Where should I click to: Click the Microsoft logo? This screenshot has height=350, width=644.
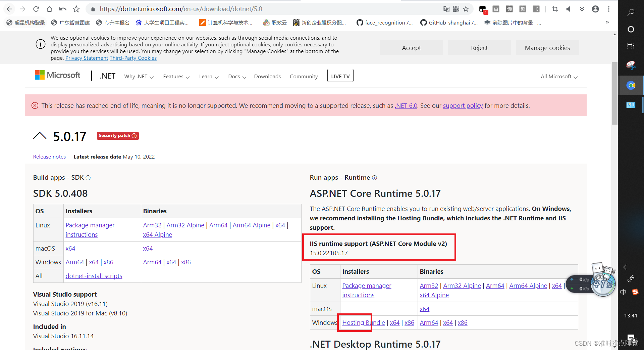click(57, 75)
